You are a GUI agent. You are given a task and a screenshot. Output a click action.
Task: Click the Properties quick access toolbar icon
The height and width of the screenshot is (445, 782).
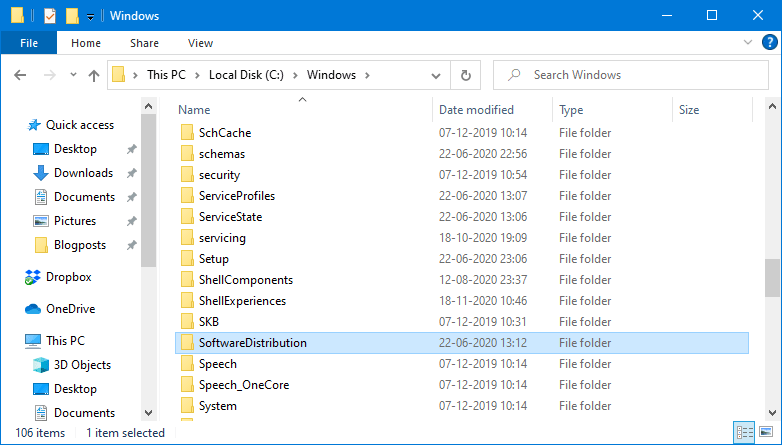coord(49,16)
